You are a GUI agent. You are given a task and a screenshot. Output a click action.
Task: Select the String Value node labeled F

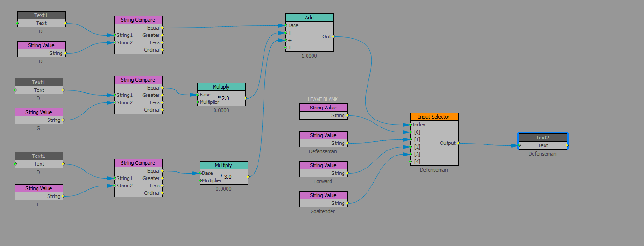click(39, 188)
